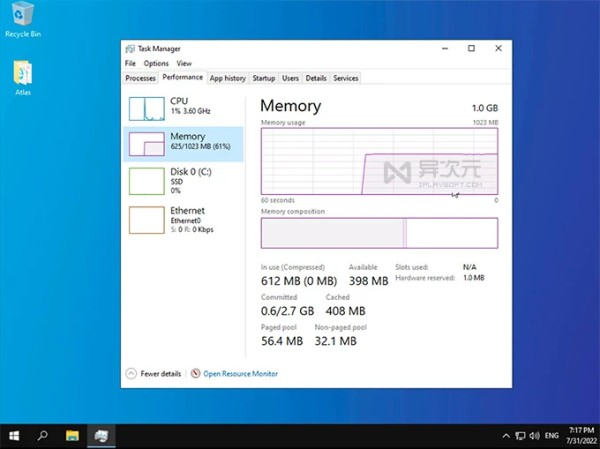Open the Options menu
Screen dimensions: 600x449
tap(156, 63)
